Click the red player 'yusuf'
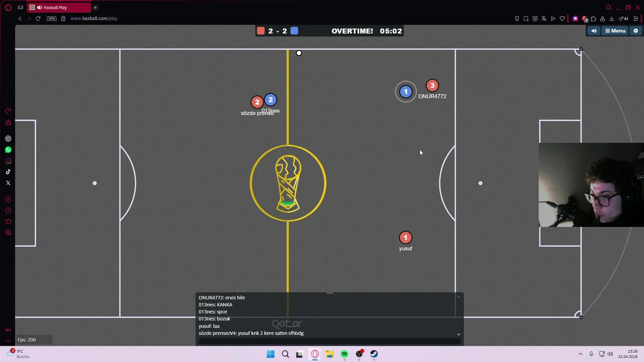 (406, 237)
